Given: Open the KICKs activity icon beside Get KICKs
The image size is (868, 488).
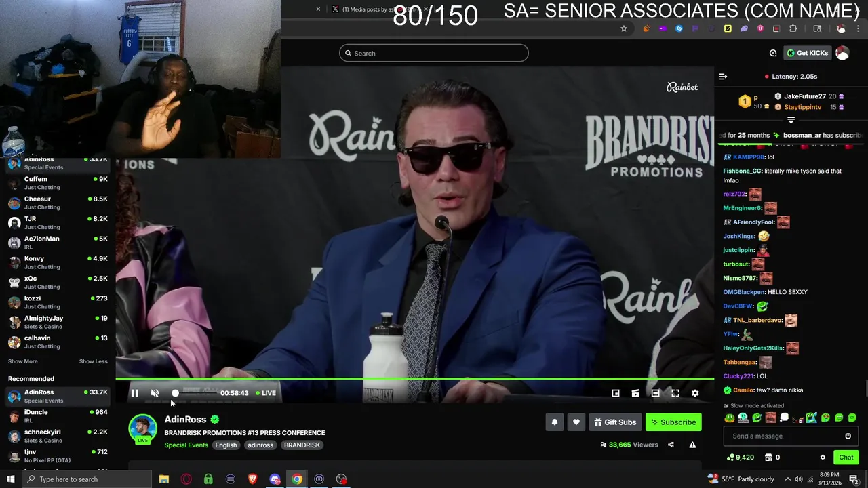Looking at the screenshot, I should (773, 53).
